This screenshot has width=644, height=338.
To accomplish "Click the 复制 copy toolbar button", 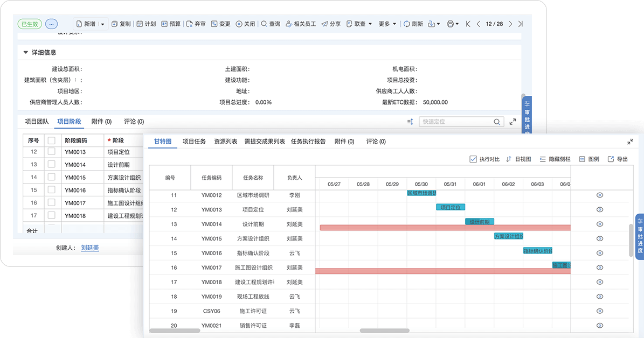I will pyautogui.click(x=120, y=24).
